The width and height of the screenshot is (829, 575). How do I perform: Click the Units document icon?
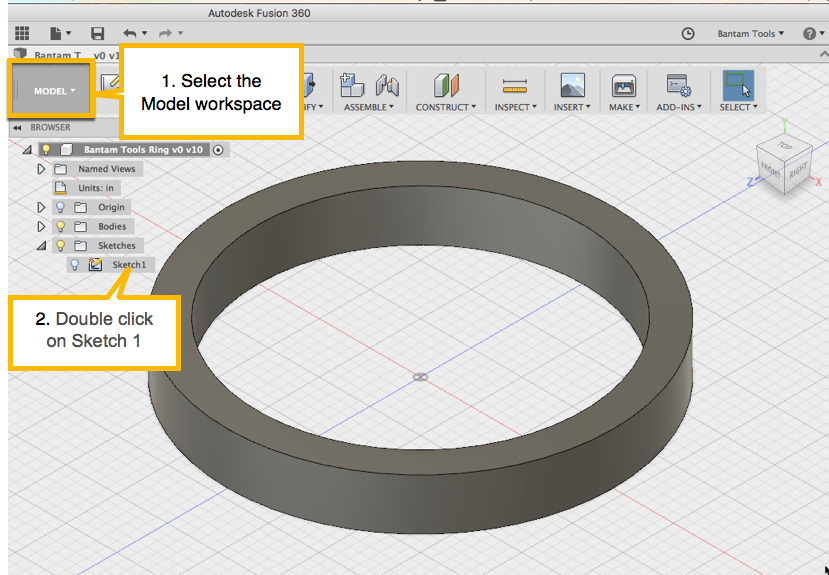(61, 188)
